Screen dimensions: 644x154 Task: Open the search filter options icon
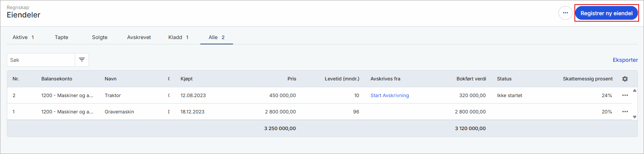[x=82, y=60]
